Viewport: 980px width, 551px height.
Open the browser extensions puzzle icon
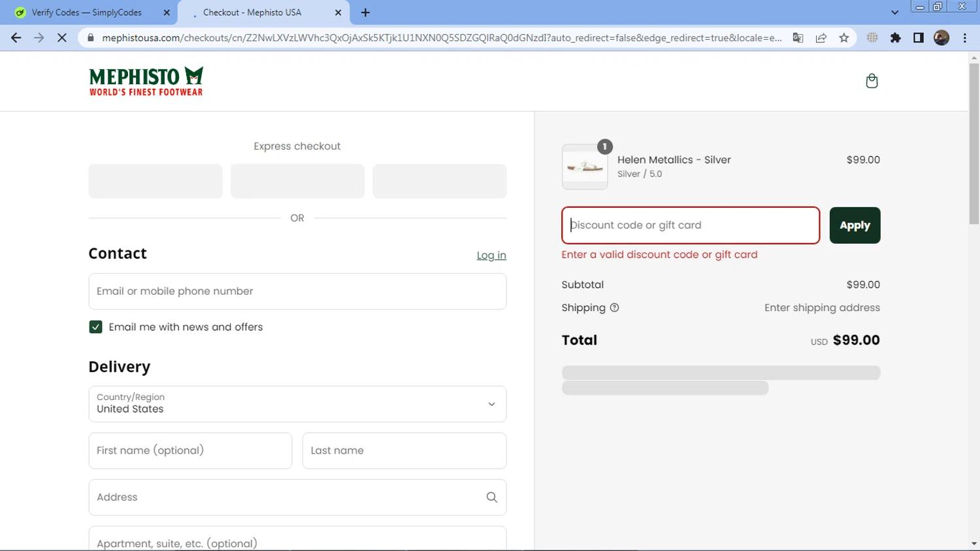[x=896, y=38]
